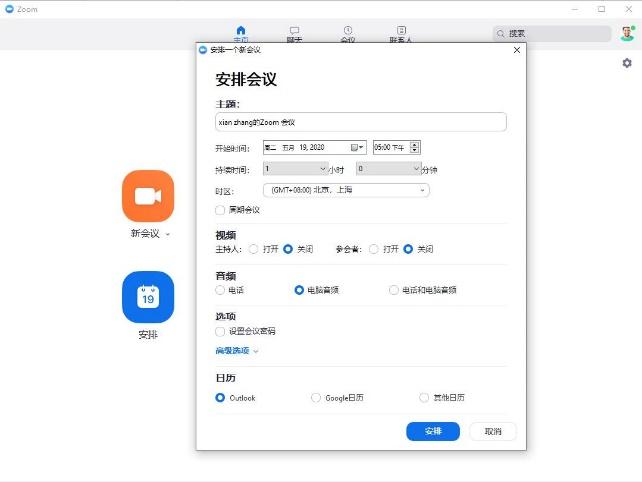Click the orange New Meeting camera icon
Screen dimensions: 642x482
(148, 196)
